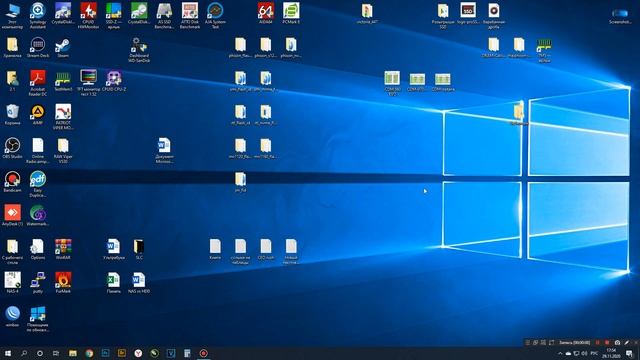Open the Windows Start menu
The height and width of the screenshot is (360, 640).
point(7,353)
